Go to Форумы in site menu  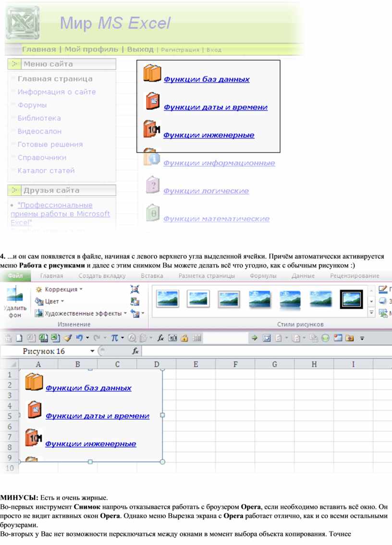[32, 105]
